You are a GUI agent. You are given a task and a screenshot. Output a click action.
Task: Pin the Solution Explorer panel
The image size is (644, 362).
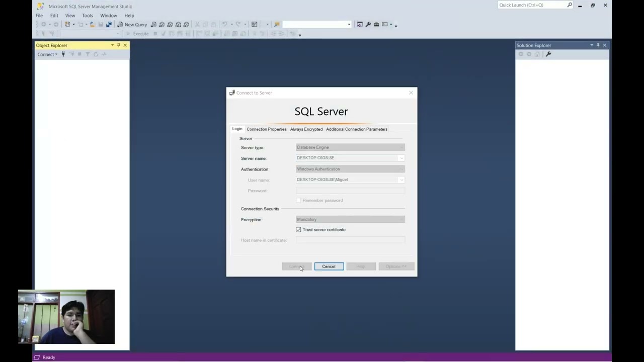point(598,45)
